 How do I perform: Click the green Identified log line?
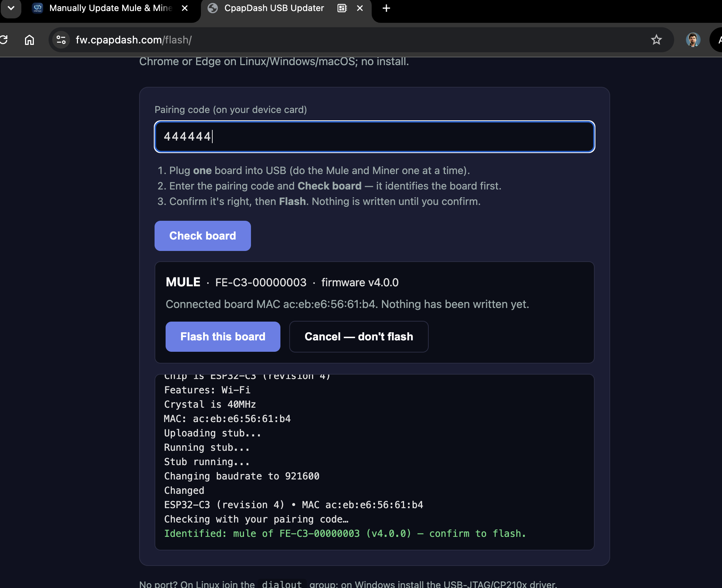coord(345,534)
